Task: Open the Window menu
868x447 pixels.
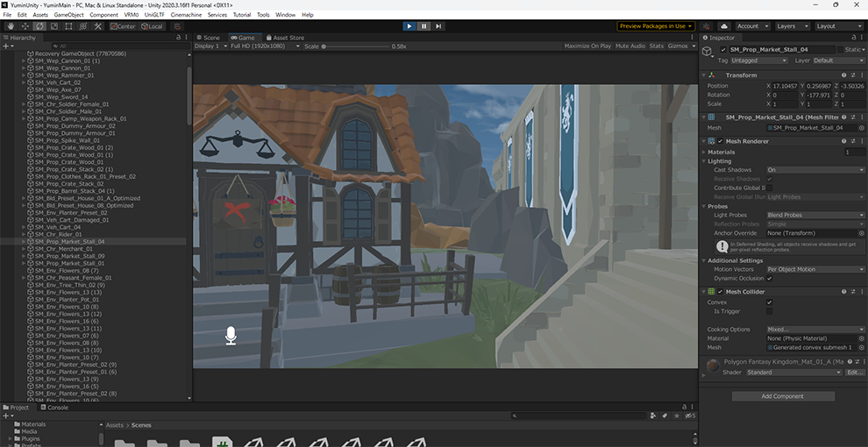Action: (285, 15)
